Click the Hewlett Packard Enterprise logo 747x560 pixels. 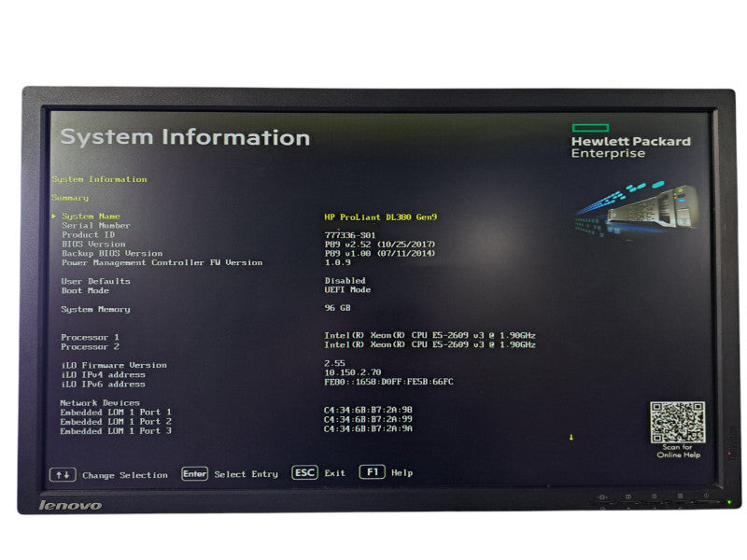pyautogui.click(x=631, y=142)
